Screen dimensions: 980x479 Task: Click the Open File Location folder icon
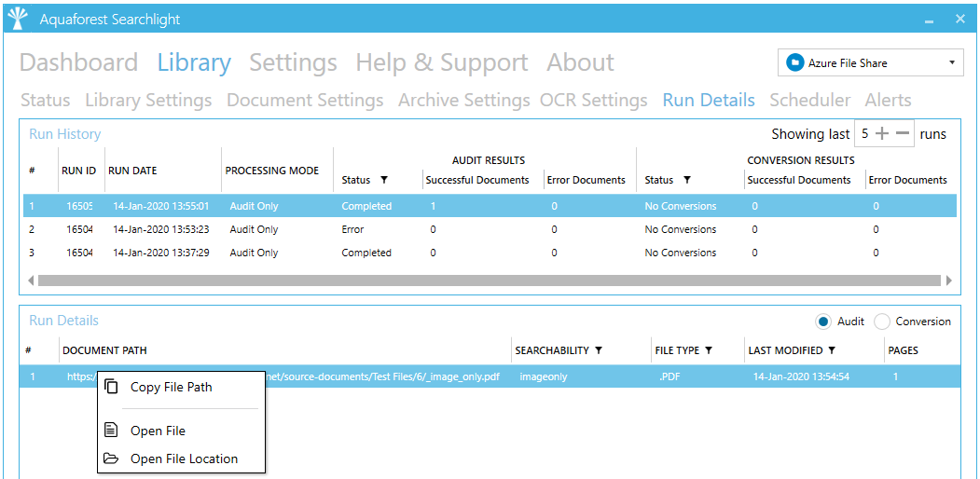pos(111,458)
